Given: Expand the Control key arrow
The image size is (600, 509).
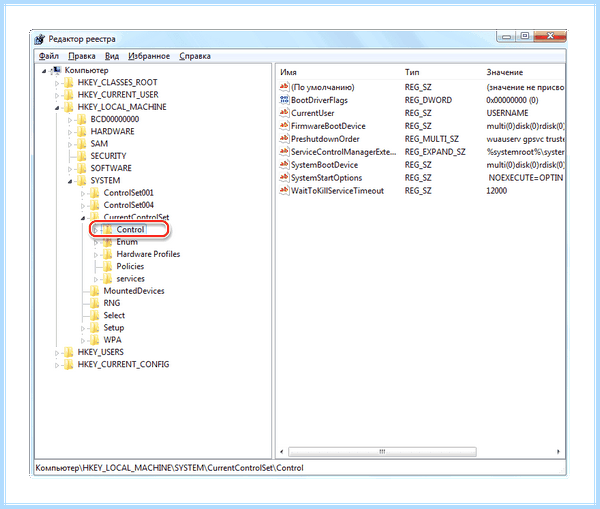Looking at the screenshot, I should (x=96, y=230).
